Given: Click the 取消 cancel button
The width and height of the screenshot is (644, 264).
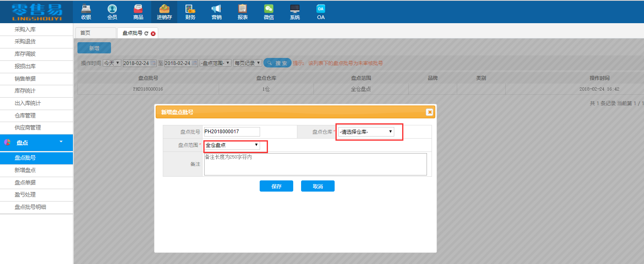Looking at the screenshot, I should [x=318, y=186].
